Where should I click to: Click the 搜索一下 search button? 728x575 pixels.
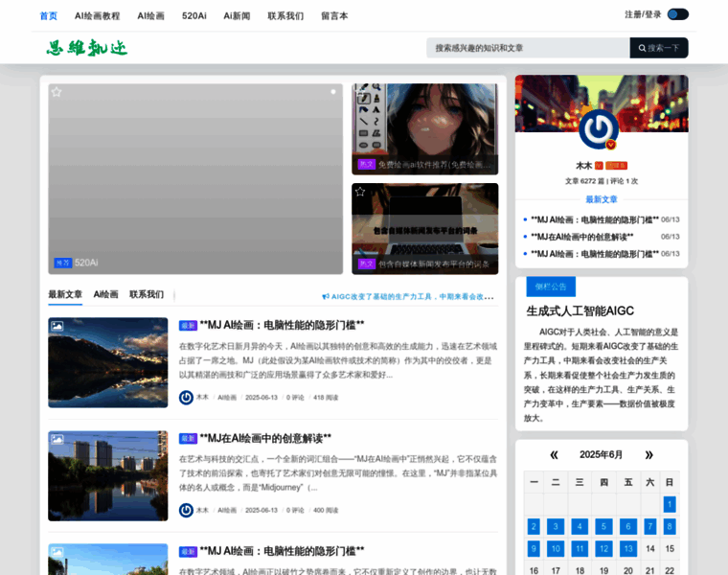pos(659,48)
